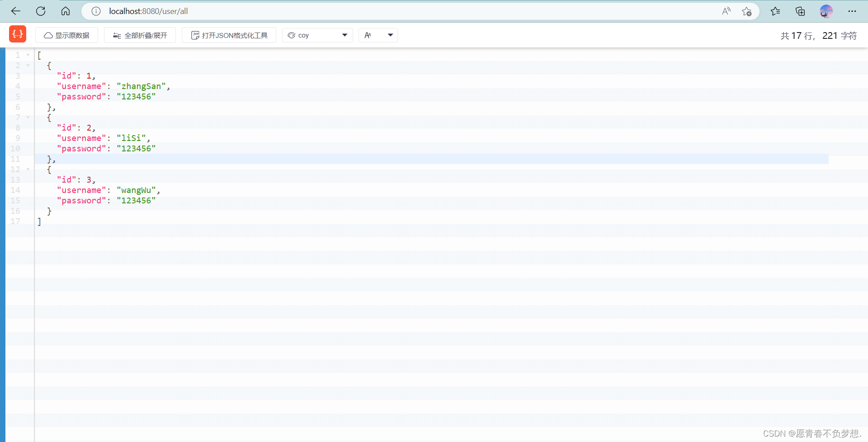Screen dimensions: 868x442
Task: Activate the Read aloud icon
Action: (726, 11)
